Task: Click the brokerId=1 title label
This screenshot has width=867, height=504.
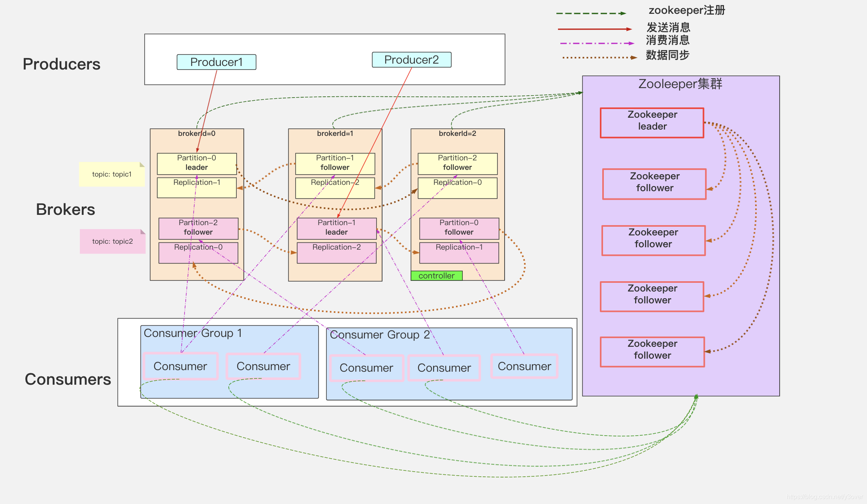Action: point(335,134)
